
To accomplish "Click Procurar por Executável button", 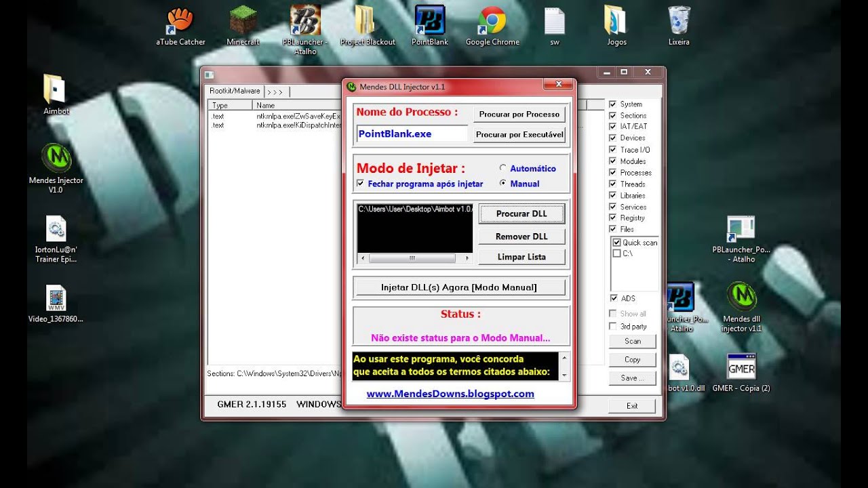I will pyautogui.click(x=519, y=135).
